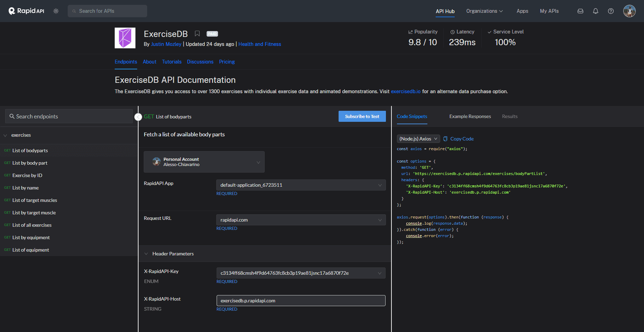This screenshot has width=644, height=332.
Task: Open the (Node.js) Axios language dropdown
Action: click(418, 139)
